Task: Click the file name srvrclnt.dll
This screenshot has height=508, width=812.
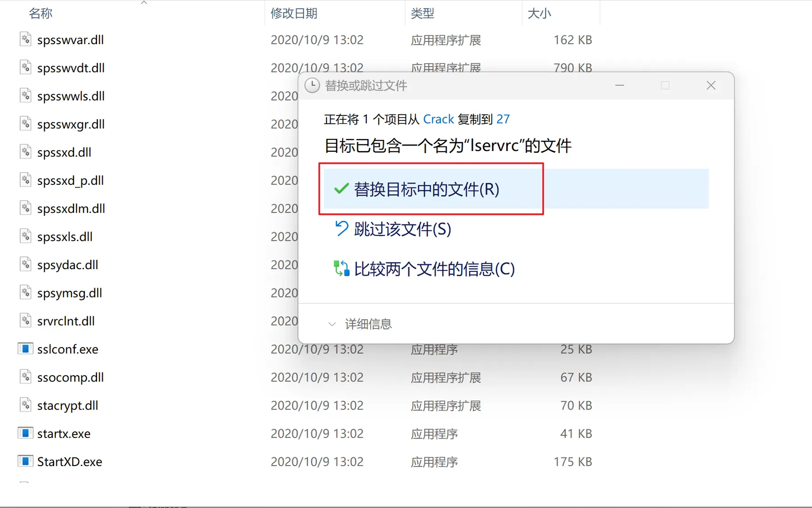Action: pos(66,321)
